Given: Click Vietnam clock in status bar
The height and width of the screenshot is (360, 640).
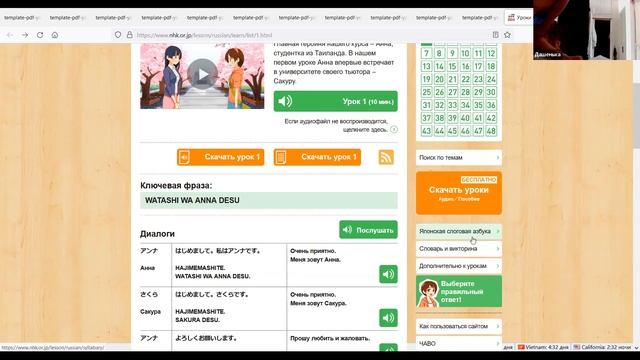Looking at the screenshot, I should 543,347.
